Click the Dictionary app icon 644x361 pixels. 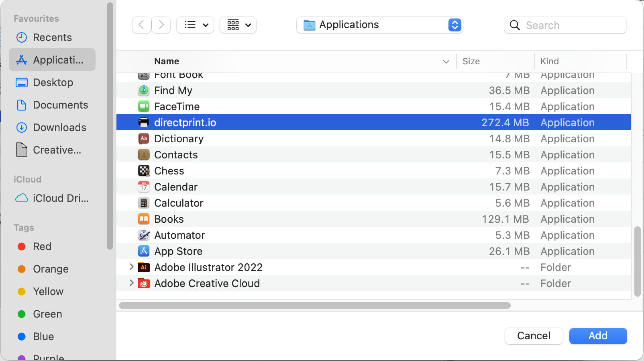click(144, 139)
